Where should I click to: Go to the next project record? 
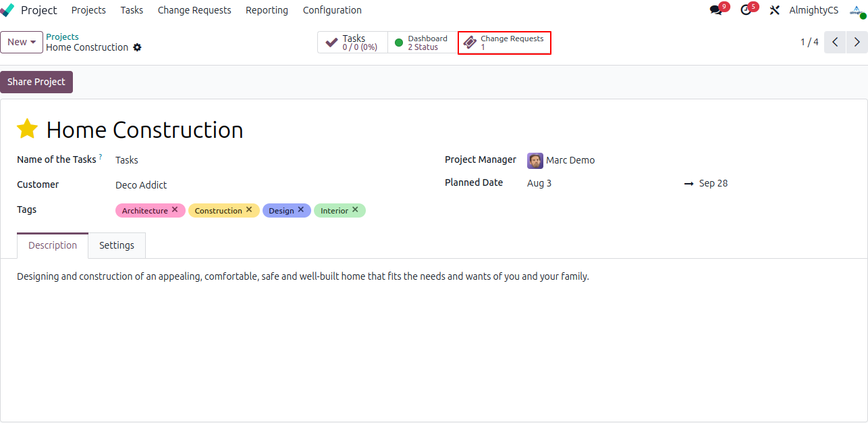click(x=857, y=42)
